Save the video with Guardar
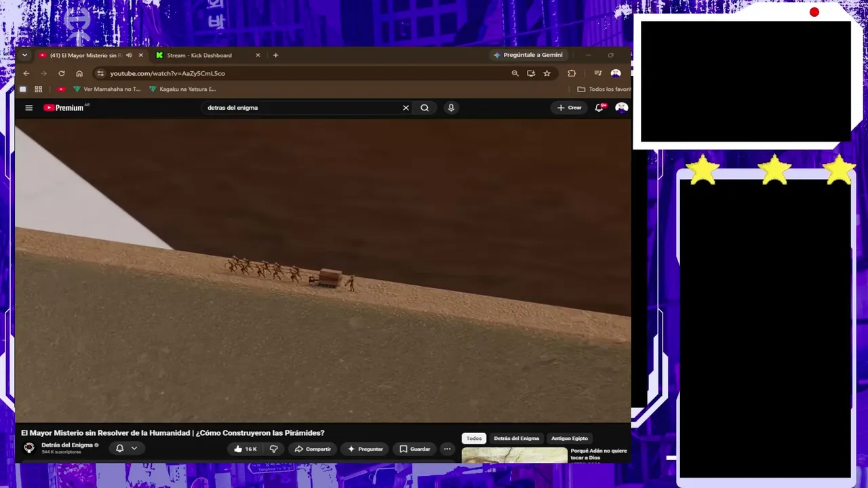The height and width of the screenshot is (488, 868). pyautogui.click(x=415, y=449)
